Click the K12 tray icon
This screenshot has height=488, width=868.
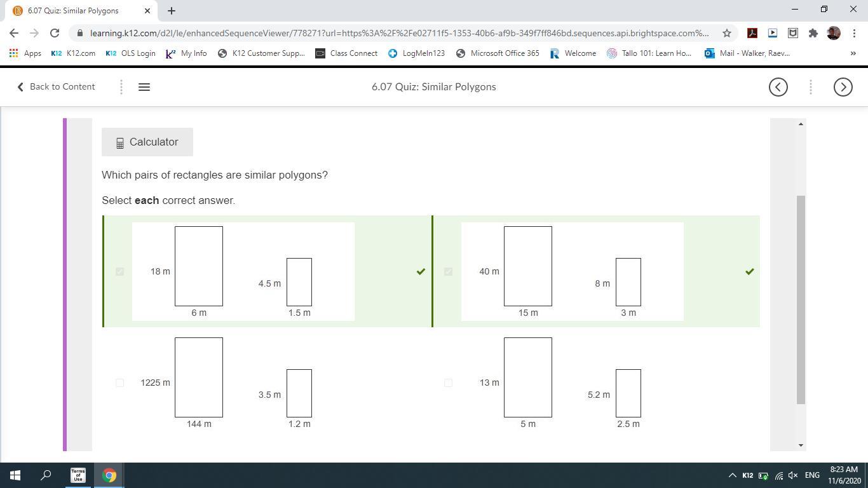pos(748,475)
